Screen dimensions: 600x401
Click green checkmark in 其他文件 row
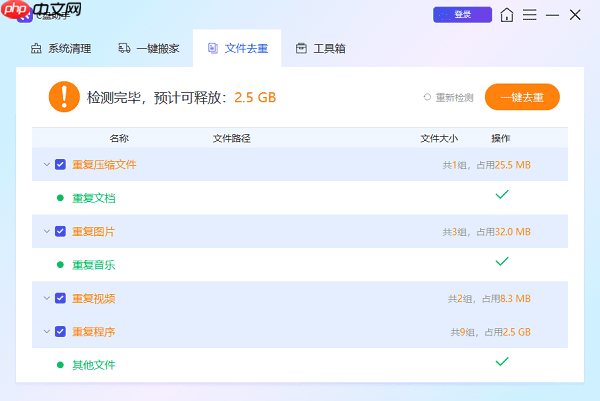[x=502, y=361]
